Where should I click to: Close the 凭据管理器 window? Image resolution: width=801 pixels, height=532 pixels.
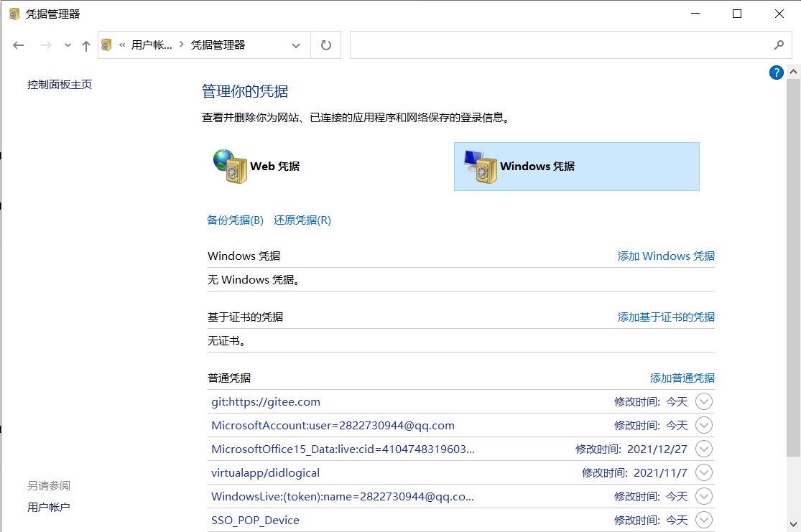[779, 14]
